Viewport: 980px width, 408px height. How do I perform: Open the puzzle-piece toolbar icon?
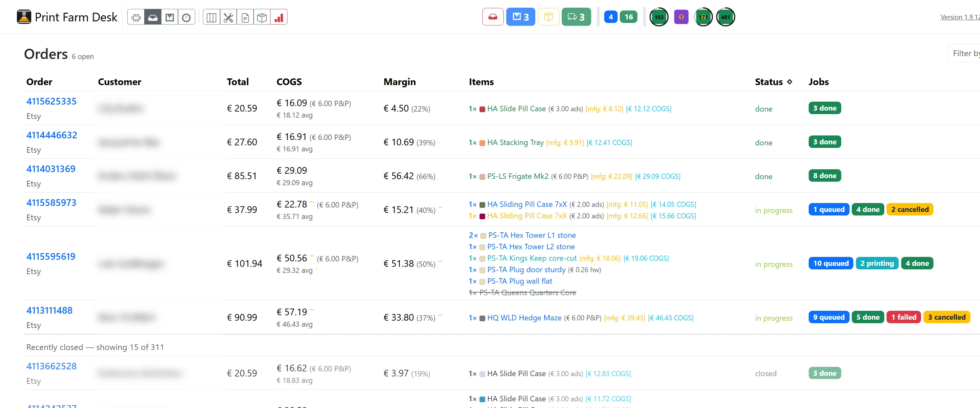136,18
